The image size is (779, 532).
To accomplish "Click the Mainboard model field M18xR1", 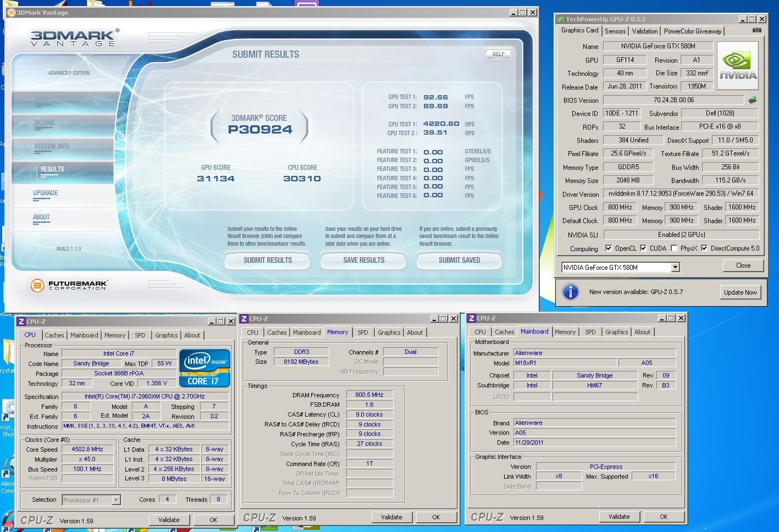I will (x=565, y=363).
